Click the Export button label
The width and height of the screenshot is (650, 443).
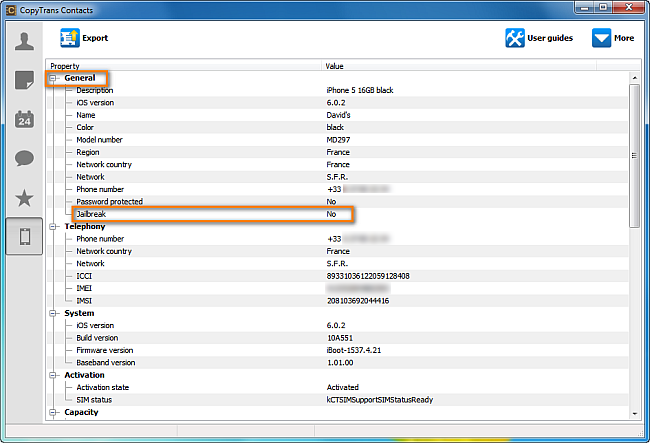(95, 38)
